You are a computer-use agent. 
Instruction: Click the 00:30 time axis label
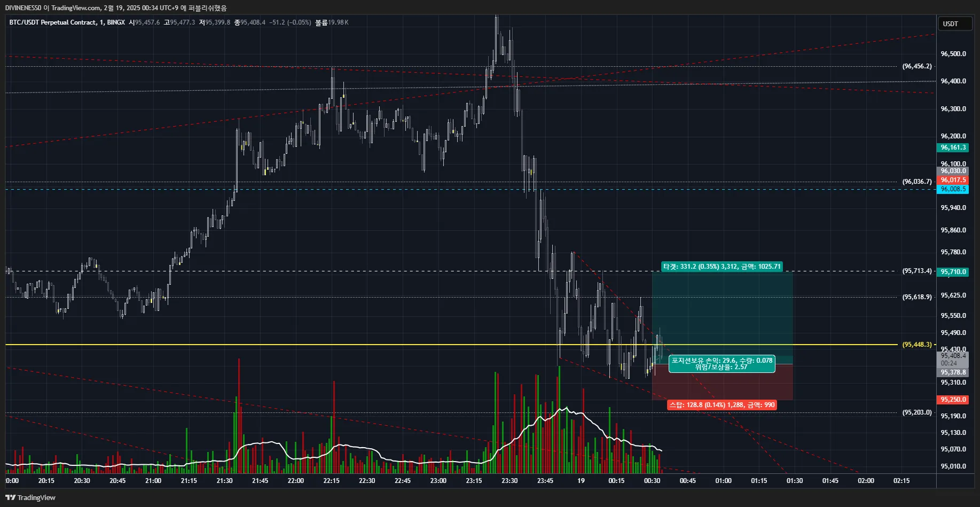[652, 481]
